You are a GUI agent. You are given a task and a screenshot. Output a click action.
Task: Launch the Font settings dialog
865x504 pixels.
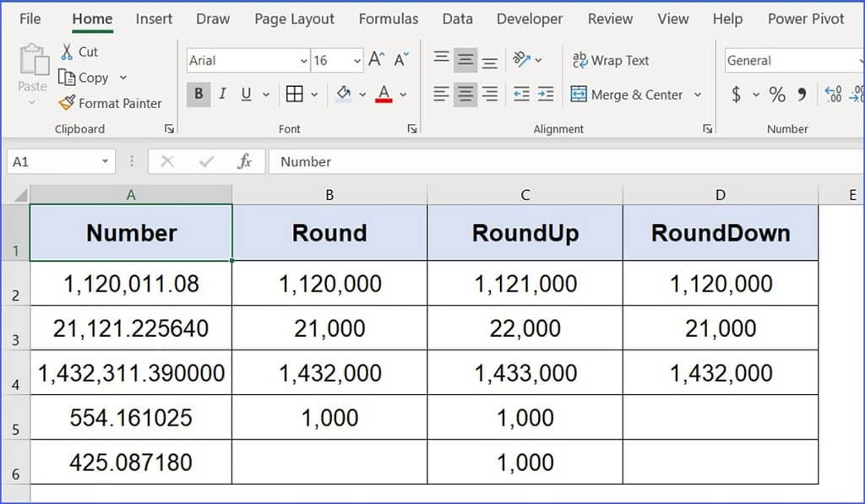tap(411, 127)
